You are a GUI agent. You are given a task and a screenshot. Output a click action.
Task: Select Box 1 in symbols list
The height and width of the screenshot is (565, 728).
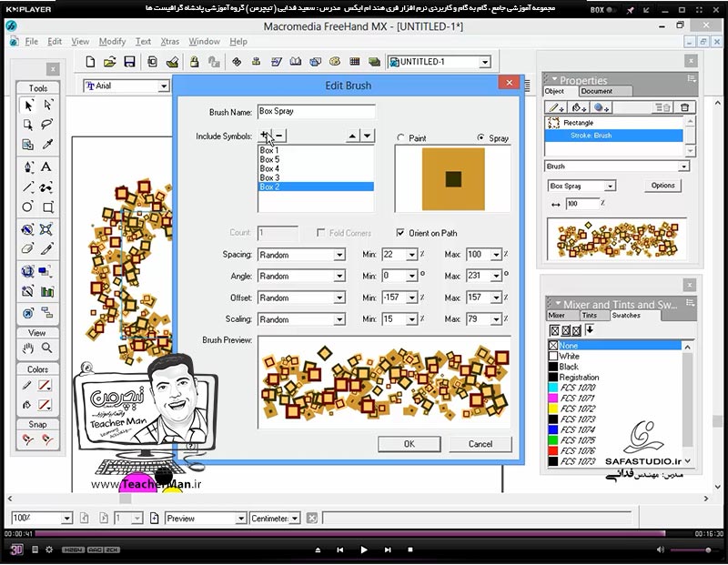pyautogui.click(x=316, y=150)
